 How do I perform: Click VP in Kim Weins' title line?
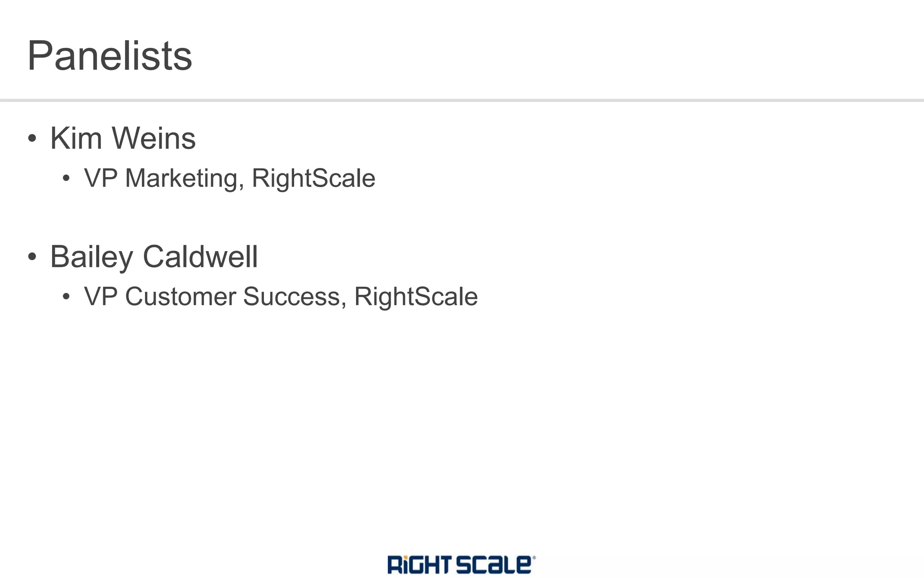pos(101,178)
